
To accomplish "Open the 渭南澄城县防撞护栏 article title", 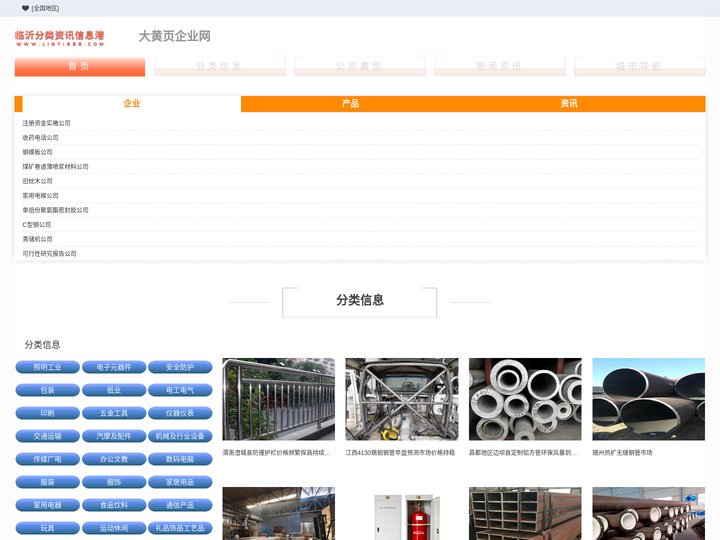I will 276,453.
